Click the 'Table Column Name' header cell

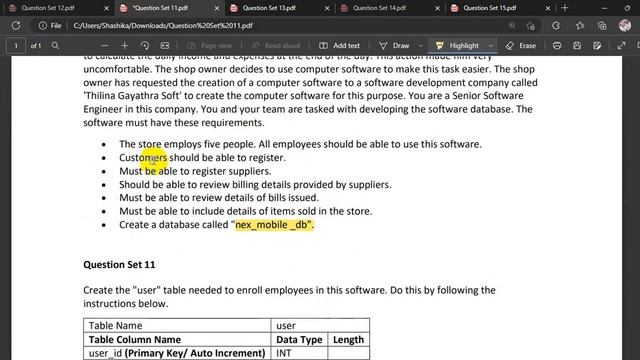177,340
